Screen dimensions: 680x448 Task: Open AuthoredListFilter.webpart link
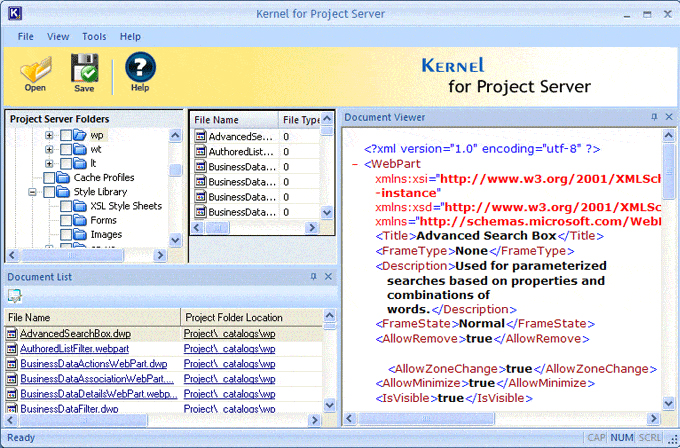(75, 349)
